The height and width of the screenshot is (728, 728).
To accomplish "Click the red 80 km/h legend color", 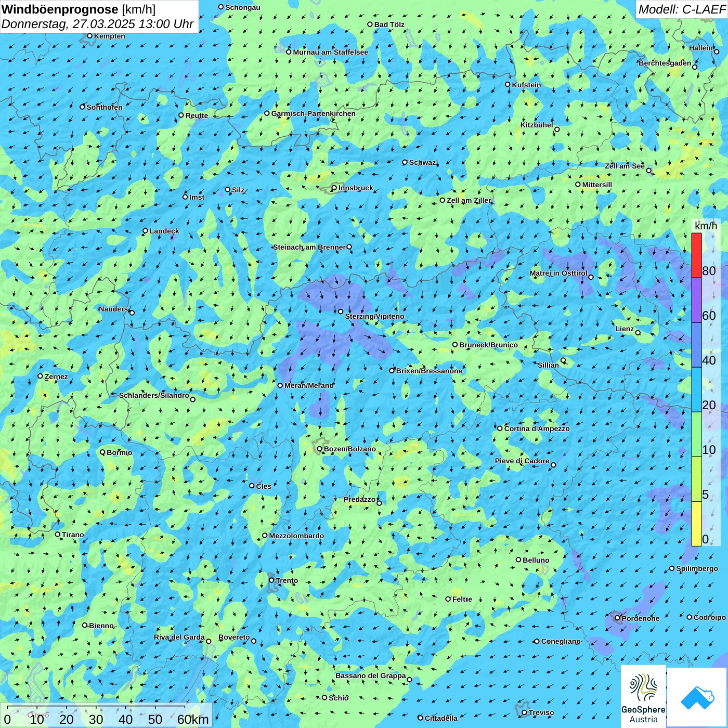I will 696,255.
